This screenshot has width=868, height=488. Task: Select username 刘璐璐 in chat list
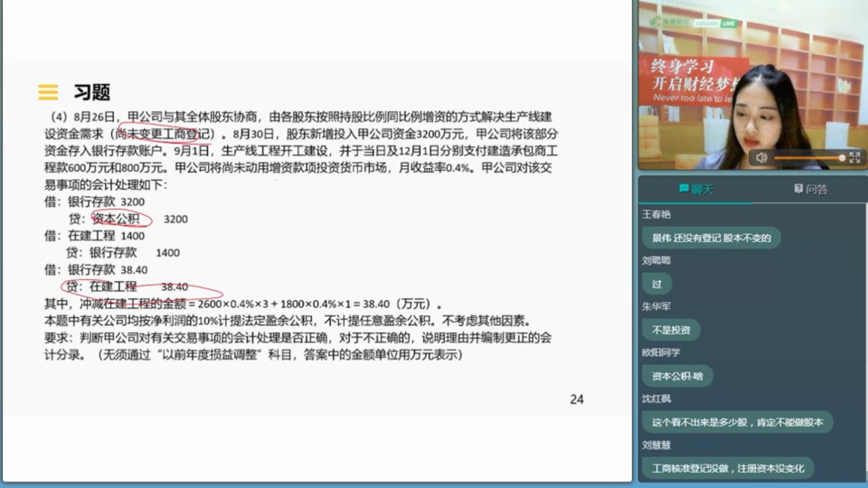coord(656,261)
